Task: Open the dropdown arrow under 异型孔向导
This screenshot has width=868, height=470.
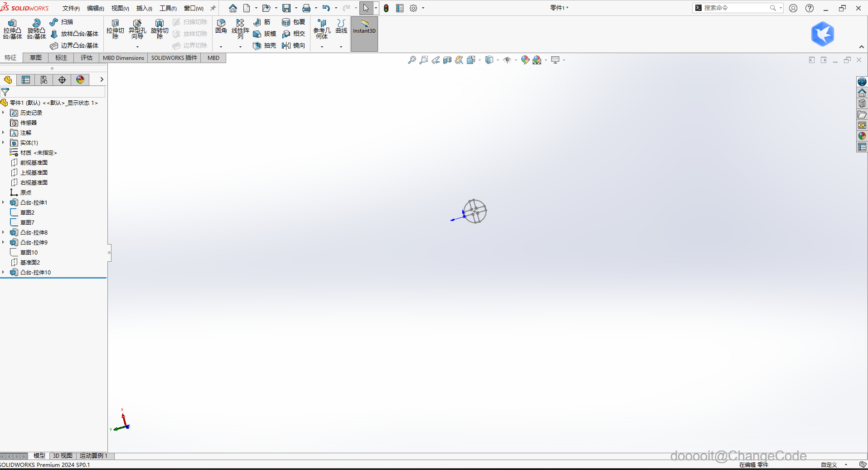Action: (x=137, y=47)
